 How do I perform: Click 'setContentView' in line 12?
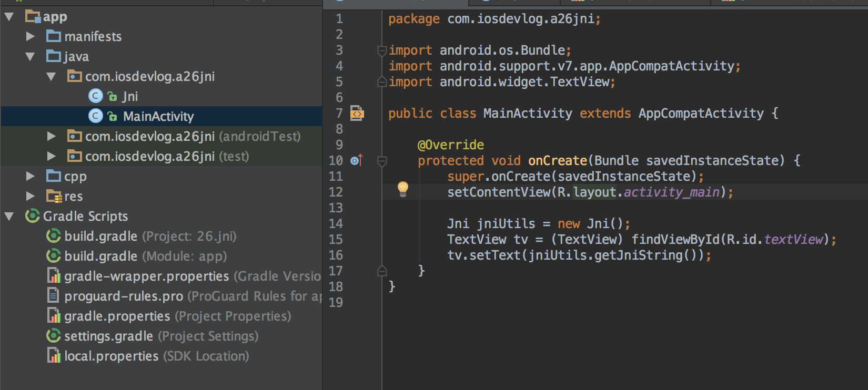click(499, 192)
